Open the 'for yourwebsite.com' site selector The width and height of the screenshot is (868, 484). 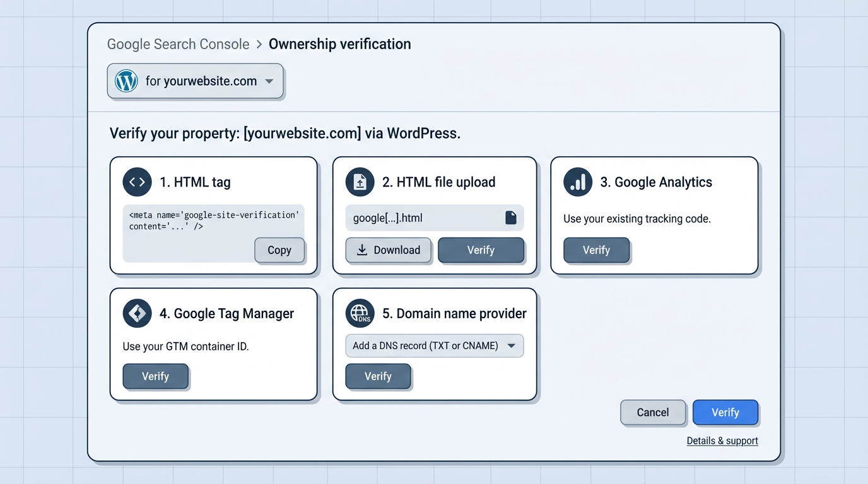click(x=196, y=81)
